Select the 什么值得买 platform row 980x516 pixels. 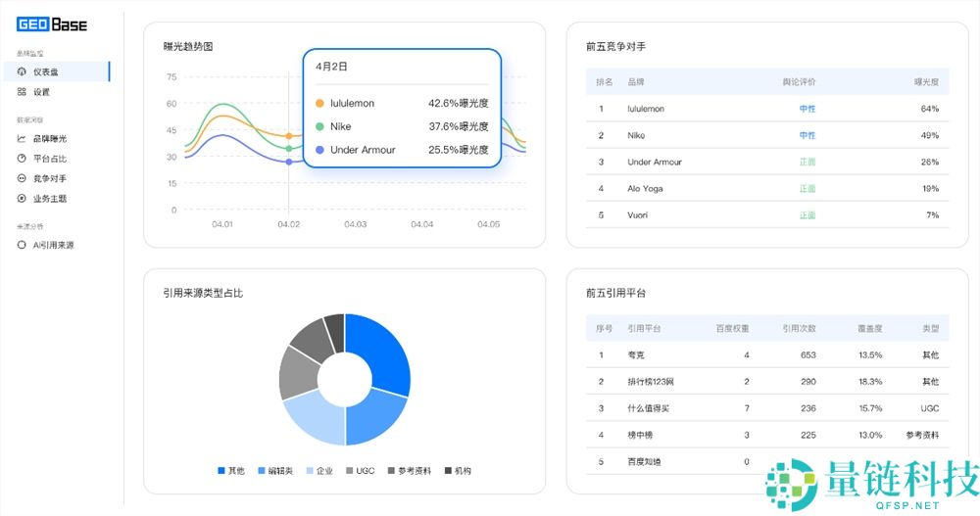pyautogui.click(x=767, y=408)
